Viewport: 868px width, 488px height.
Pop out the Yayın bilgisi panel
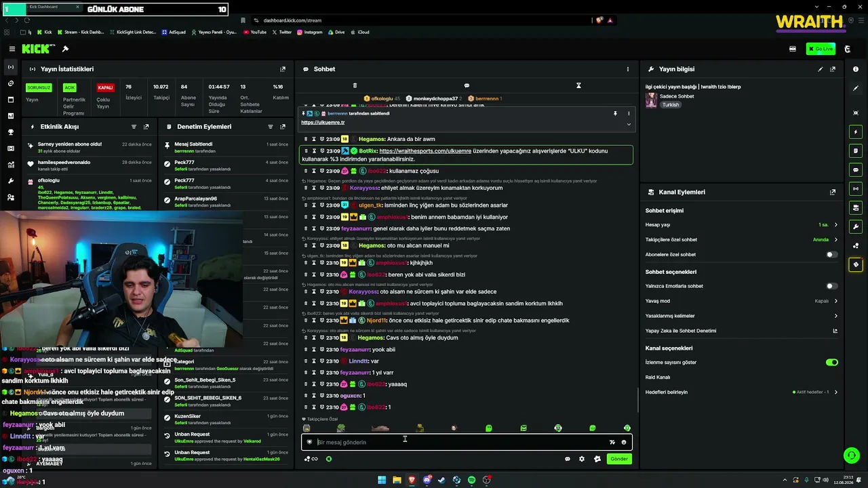point(833,69)
